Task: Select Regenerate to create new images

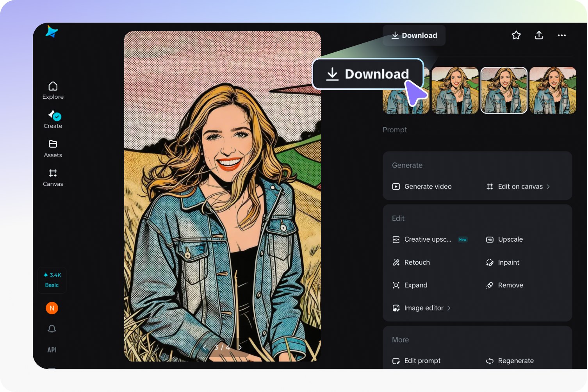Action: coord(515,360)
